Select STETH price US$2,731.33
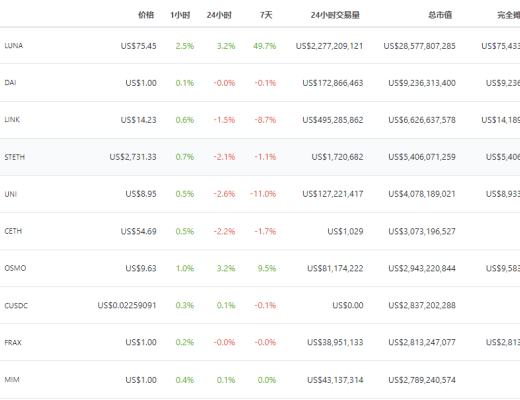The image size is (520, 400). point(133,157)
